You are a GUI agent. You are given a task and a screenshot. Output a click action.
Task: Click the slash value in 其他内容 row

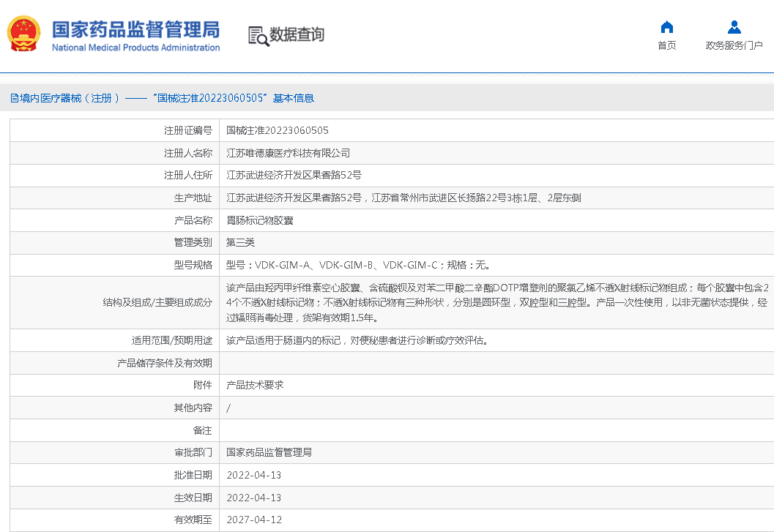[228, 408]
